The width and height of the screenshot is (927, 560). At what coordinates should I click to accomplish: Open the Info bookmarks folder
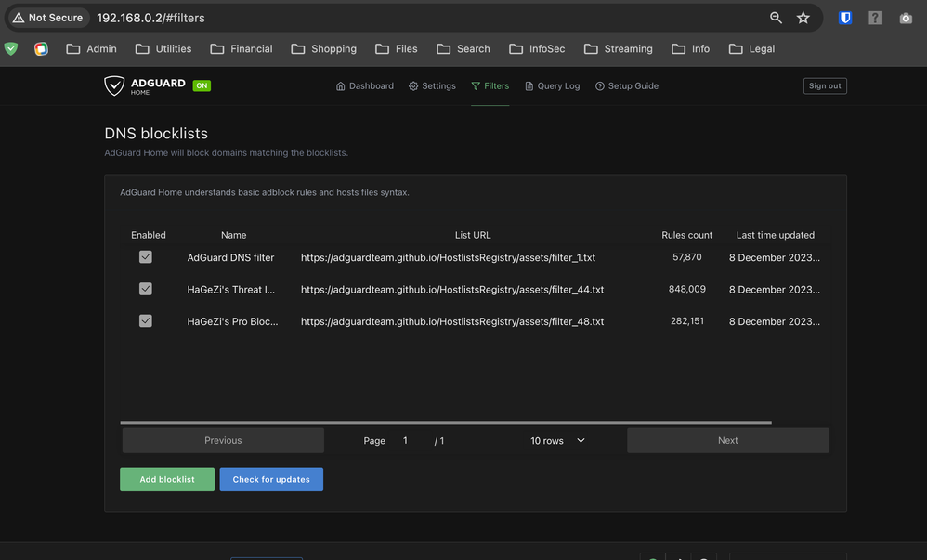point(690,48)
